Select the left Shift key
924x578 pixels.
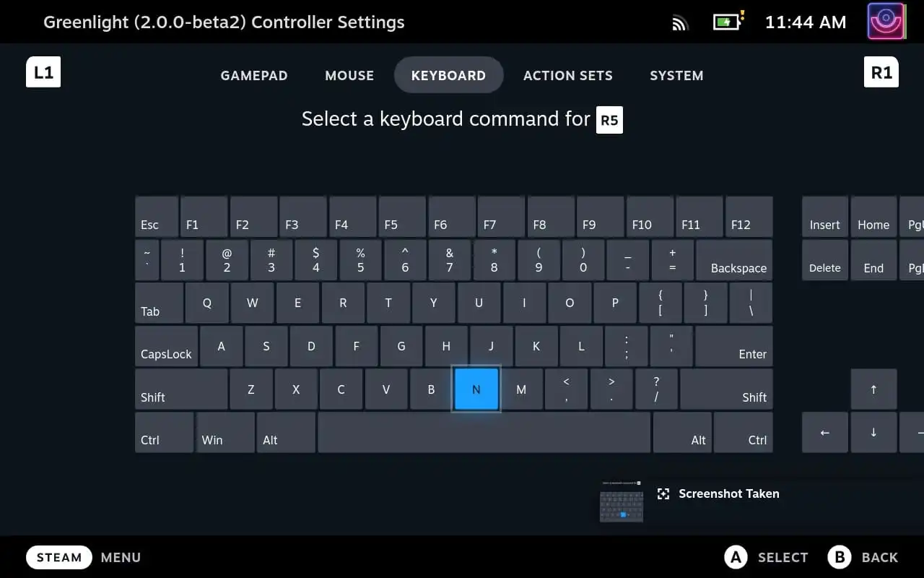[x=181, y=389]
